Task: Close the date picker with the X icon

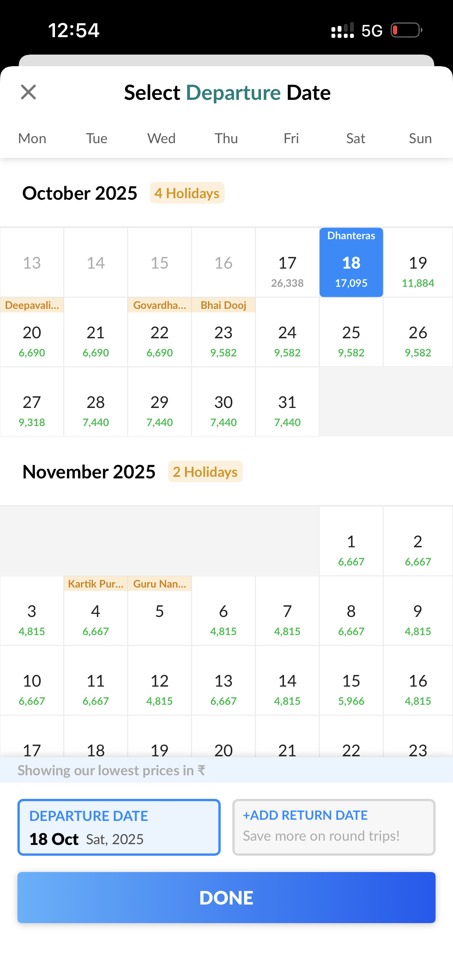Action: 28,92
